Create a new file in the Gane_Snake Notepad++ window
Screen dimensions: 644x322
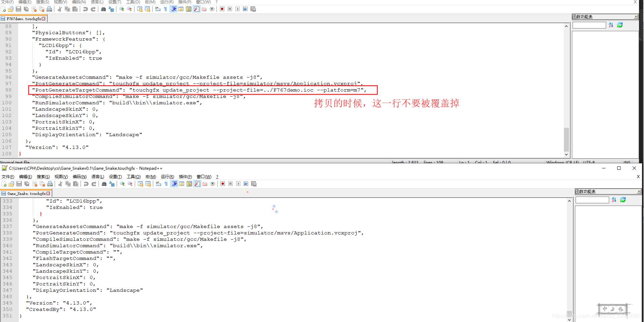[4, 184]
